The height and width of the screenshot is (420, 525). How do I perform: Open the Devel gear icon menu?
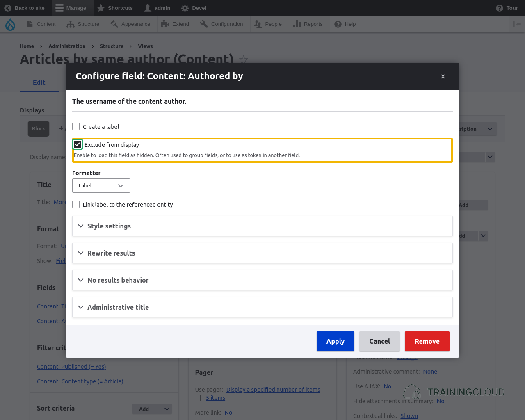coord(185,8)
